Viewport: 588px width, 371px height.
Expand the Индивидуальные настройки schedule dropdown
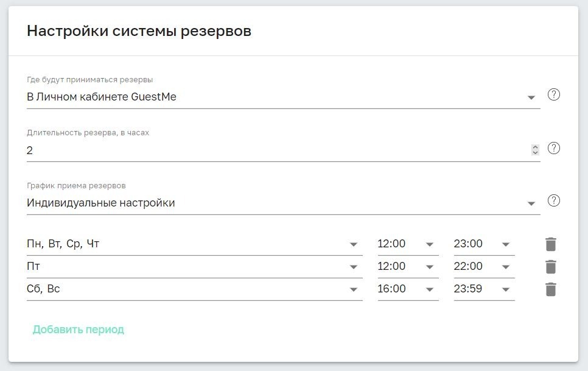coord(531,202)
